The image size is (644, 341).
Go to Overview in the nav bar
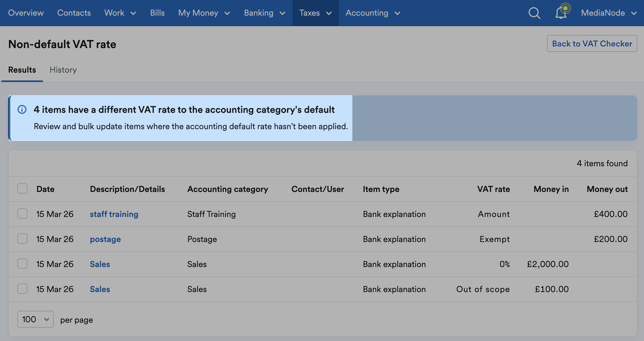coord(26,13)
